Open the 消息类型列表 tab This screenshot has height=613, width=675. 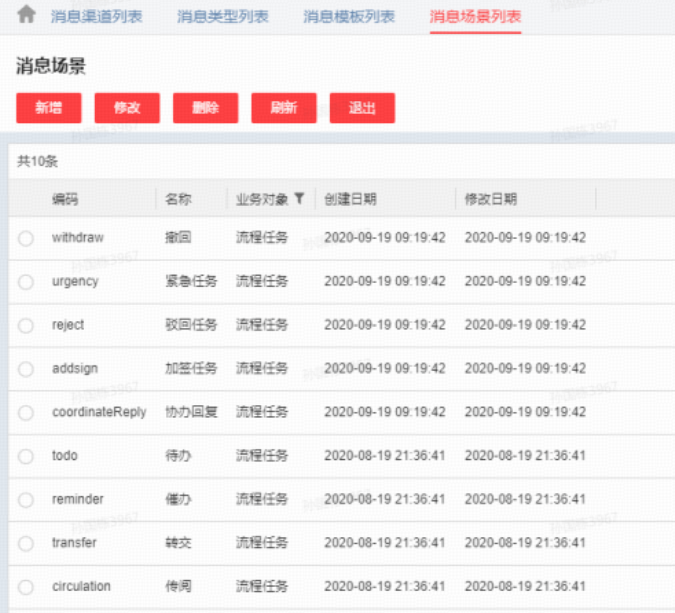click(x=223, y=17)
